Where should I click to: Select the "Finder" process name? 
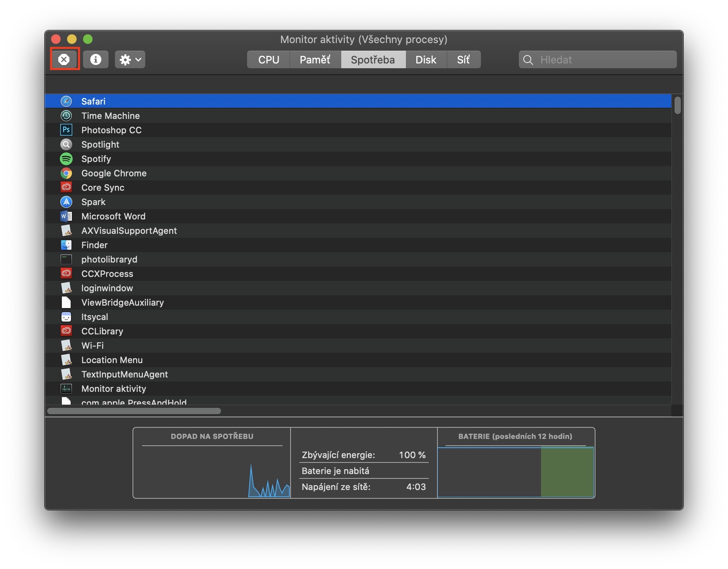pos(95,245)
